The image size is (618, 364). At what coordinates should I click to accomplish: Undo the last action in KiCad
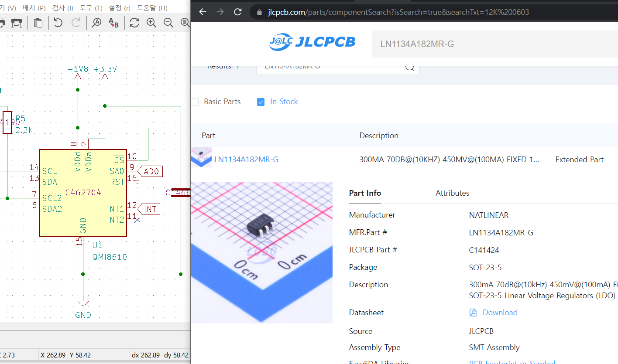point(58,22)
